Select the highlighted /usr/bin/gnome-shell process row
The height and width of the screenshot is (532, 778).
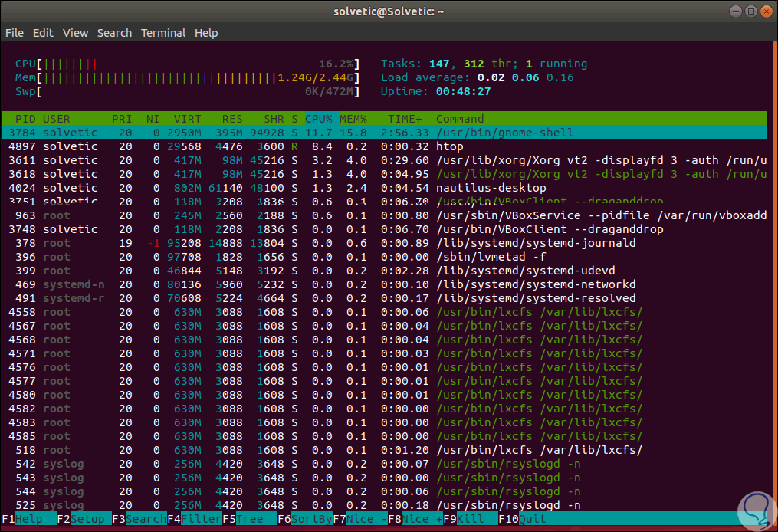pos(385,133)
